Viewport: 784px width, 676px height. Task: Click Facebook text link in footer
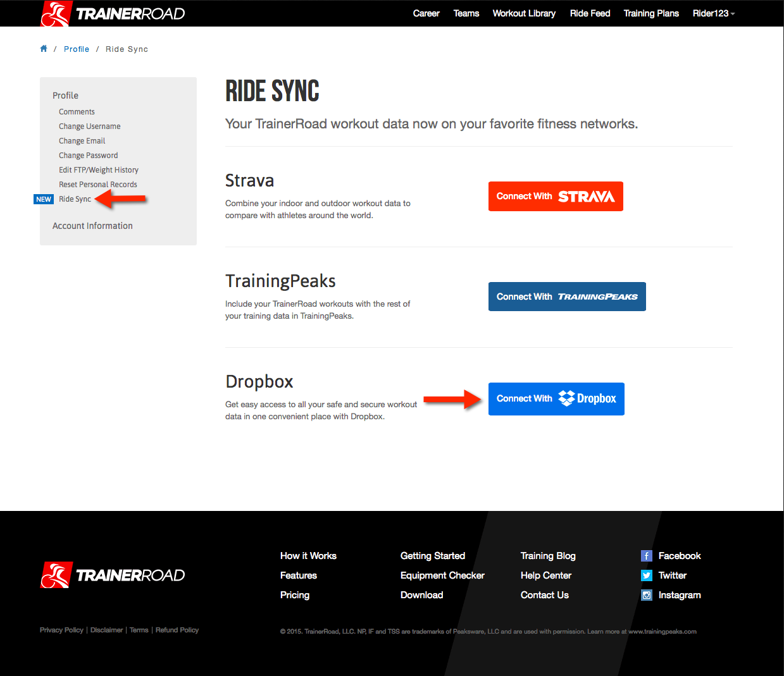(680, 556)
